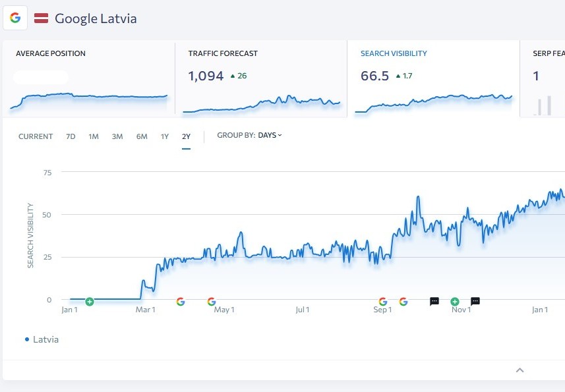This screenshot has width=565, height=392.
Task: Open the first Google update marker after Mar 1
Action: [181, 302]
